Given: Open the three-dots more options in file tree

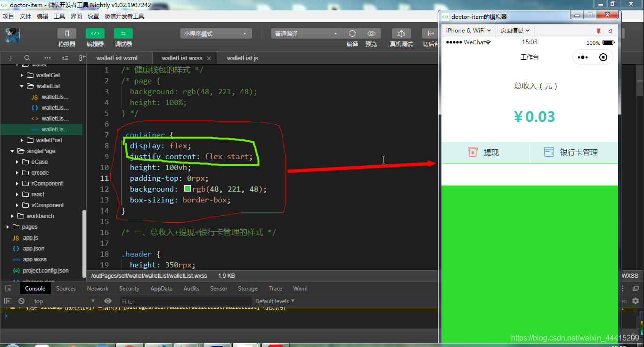Looking at the screenshot, I should (x=47, y=58).
